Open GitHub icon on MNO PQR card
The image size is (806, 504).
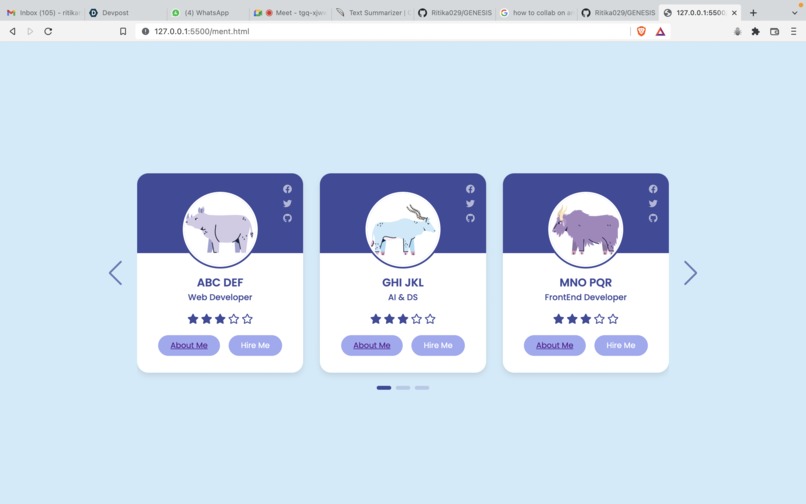(x=653, y=218)
